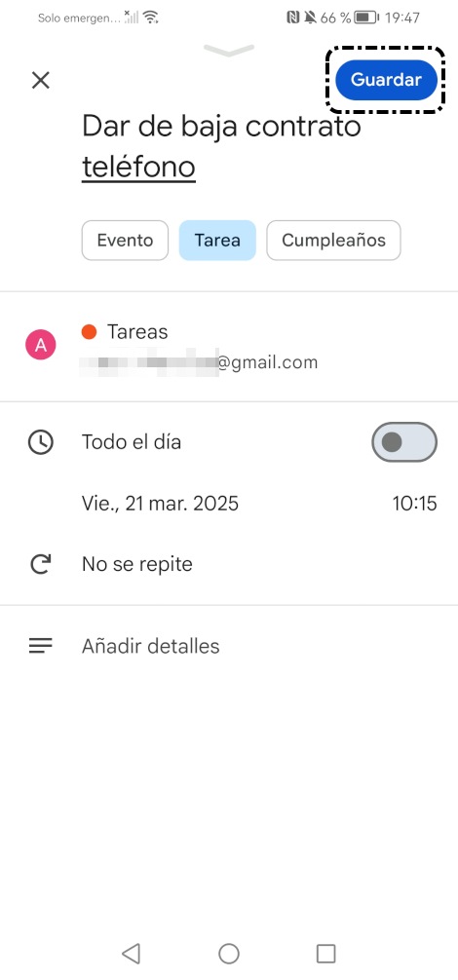Close the task editor with X icon
The width and height of the screenshot is (458, 980).
41,80
